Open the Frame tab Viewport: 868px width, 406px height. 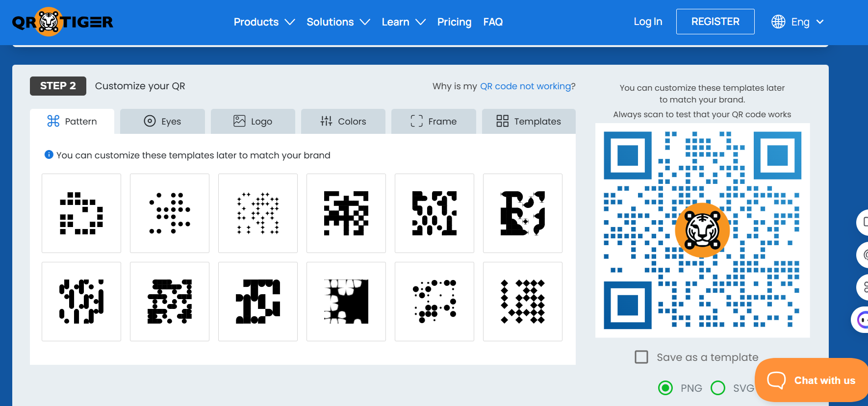click(x=434, y=121)
